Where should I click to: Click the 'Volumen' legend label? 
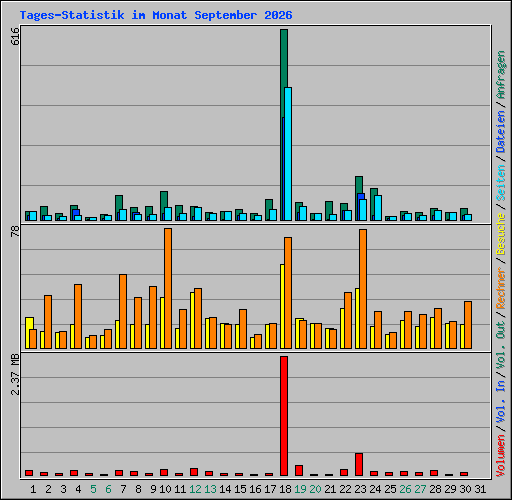tap(501, 456)
